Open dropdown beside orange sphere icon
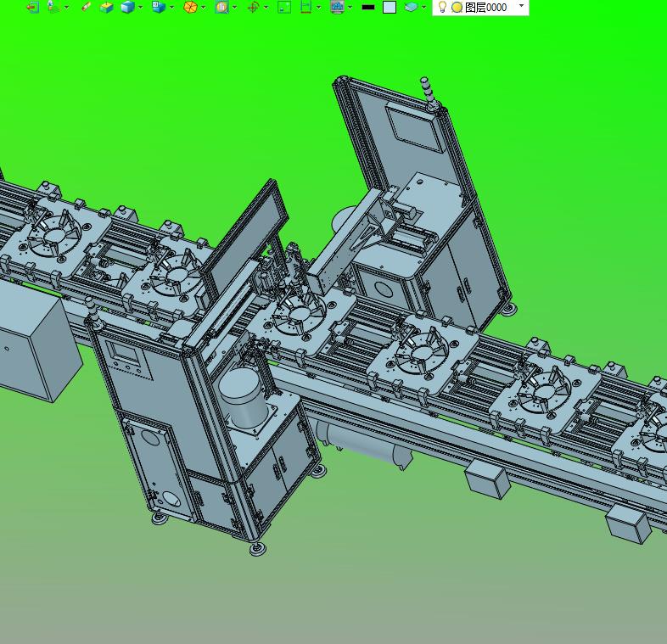Viewport: 667px width, 644px height. pos(204,8)
